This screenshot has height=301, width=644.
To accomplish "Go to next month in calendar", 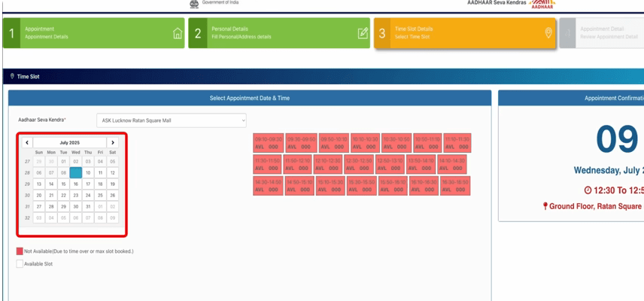I will click(112, 142).
